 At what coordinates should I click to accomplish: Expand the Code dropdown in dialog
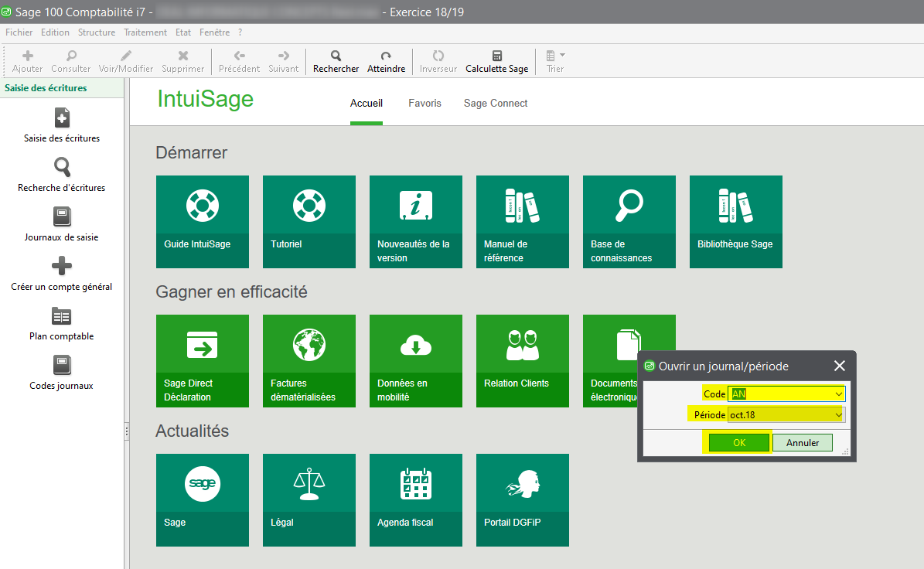(839, 394)
